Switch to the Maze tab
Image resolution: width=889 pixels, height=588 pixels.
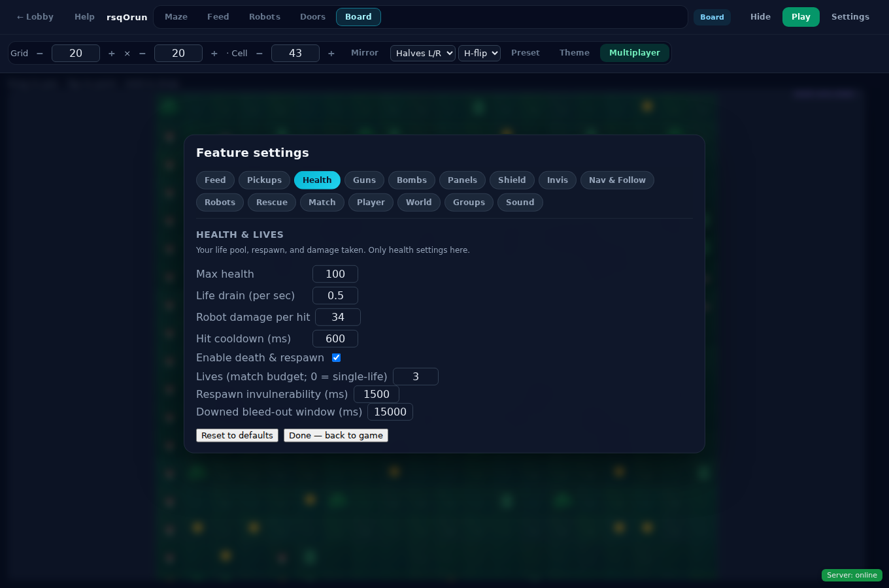click(x=176, y=17)
